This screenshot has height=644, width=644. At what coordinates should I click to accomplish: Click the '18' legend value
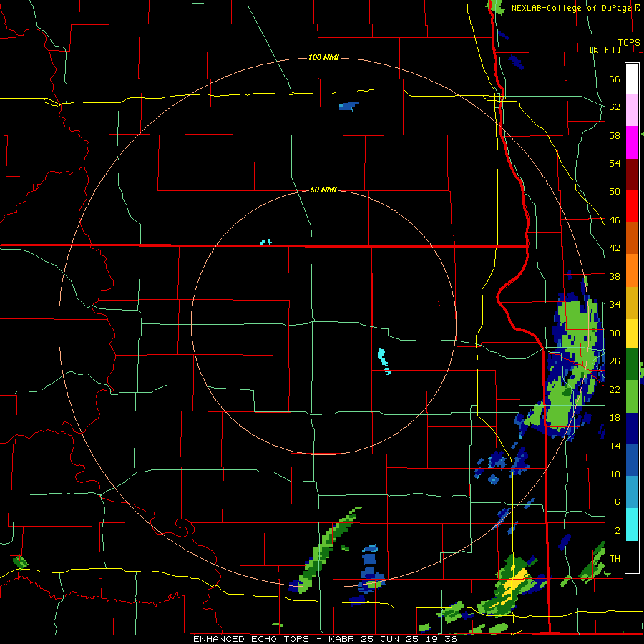[x=615, y=418]
